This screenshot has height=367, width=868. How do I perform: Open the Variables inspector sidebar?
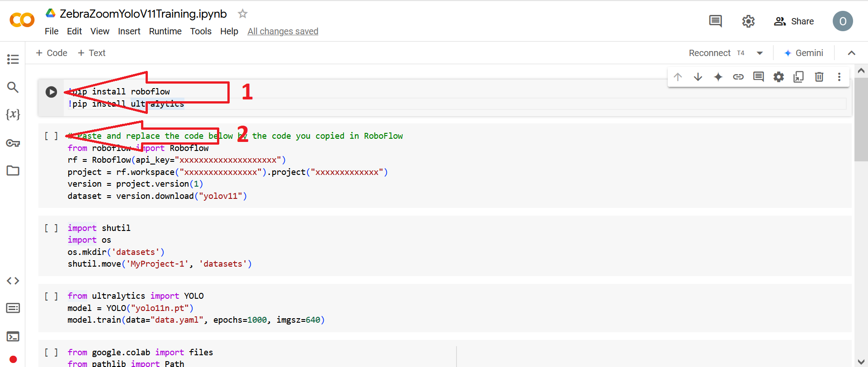click(13, 115)
